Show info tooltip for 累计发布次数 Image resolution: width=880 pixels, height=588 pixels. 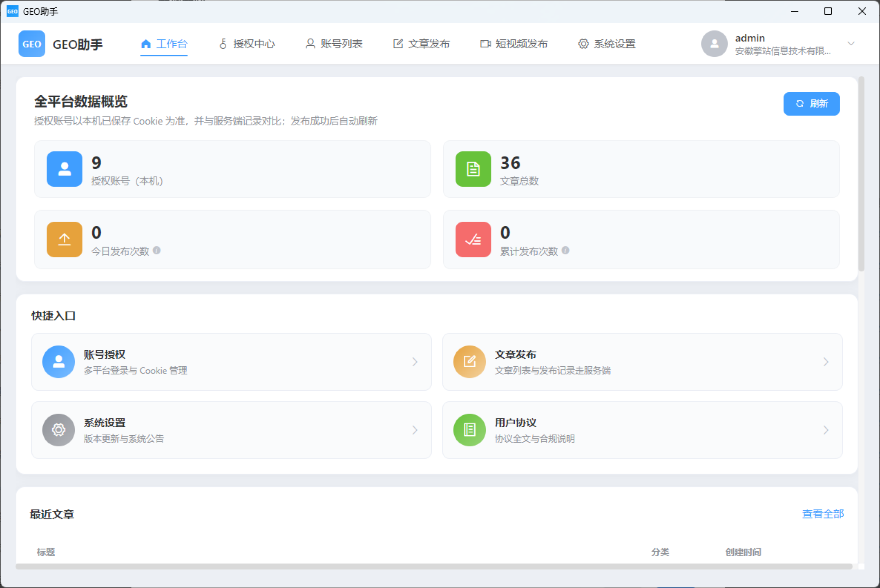pyautogui.click(x=565, y=250)
